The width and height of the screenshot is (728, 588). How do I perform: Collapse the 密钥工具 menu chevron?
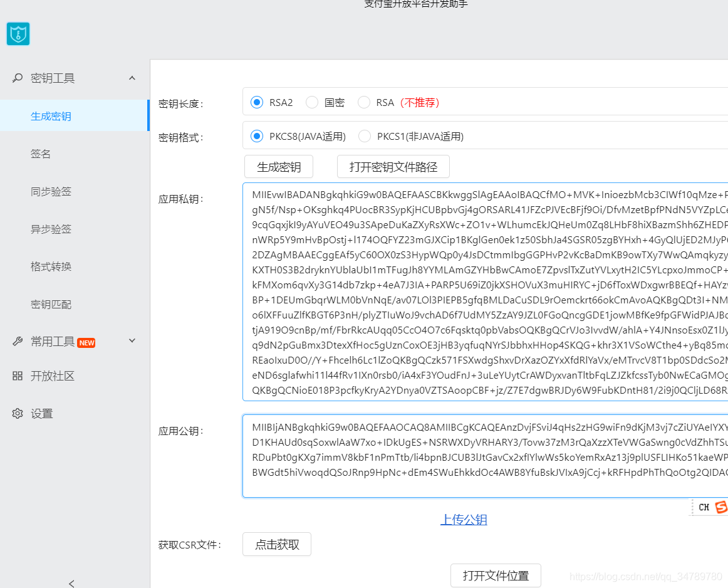click(x=132, y=78)
